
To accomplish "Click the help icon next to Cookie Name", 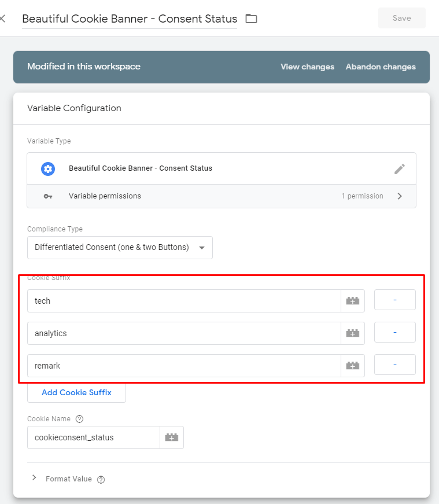I will (x=79, y=419).
